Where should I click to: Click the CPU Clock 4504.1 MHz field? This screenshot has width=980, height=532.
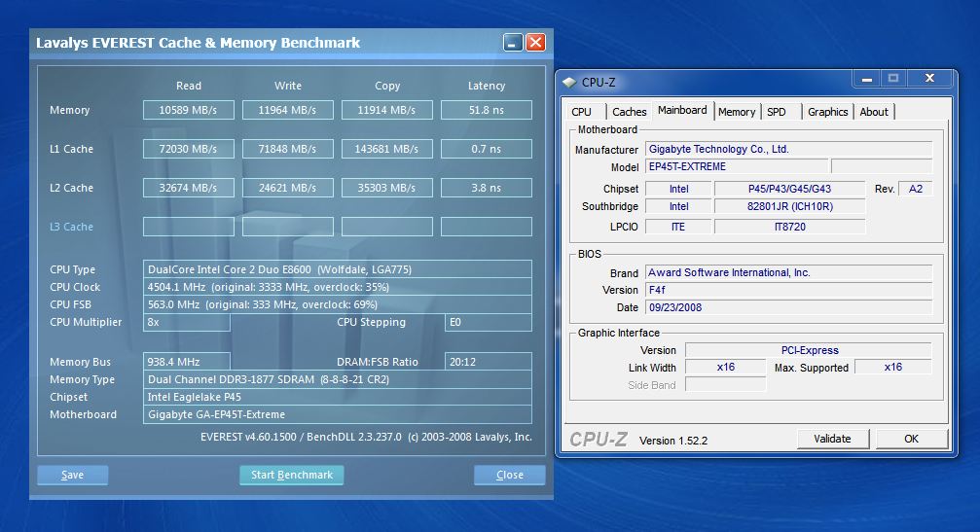pyautogui.click(x=338, y=287)
